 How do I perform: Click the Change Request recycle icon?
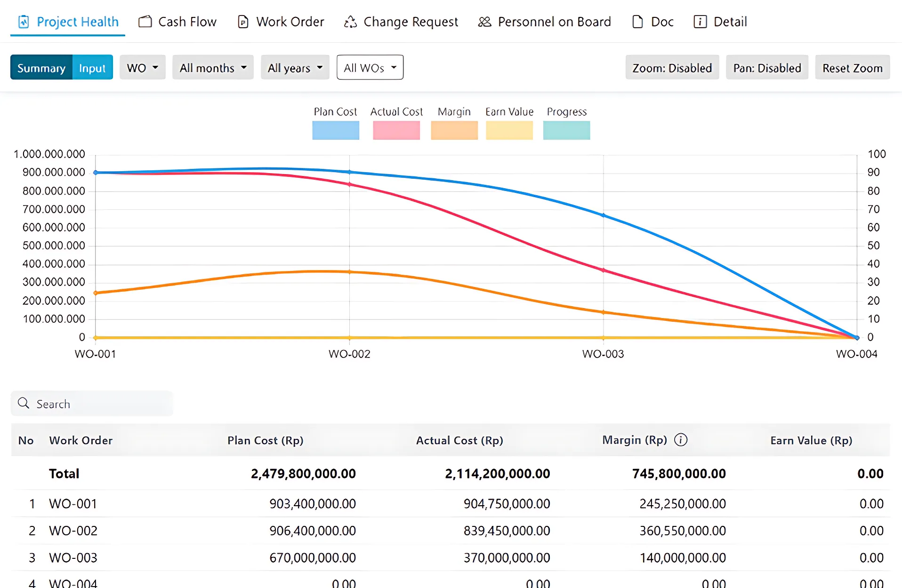pyautogui.click(x=350, y=22)
